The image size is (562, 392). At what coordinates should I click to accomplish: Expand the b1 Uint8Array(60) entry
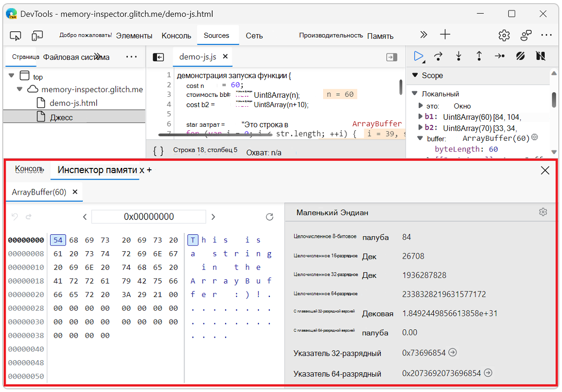point(421,116)
